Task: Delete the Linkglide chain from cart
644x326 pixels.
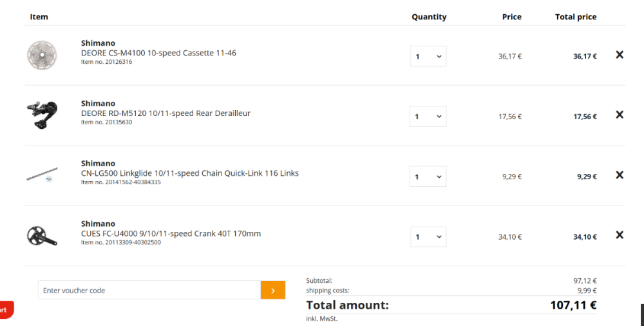Action: coord(620,175)
